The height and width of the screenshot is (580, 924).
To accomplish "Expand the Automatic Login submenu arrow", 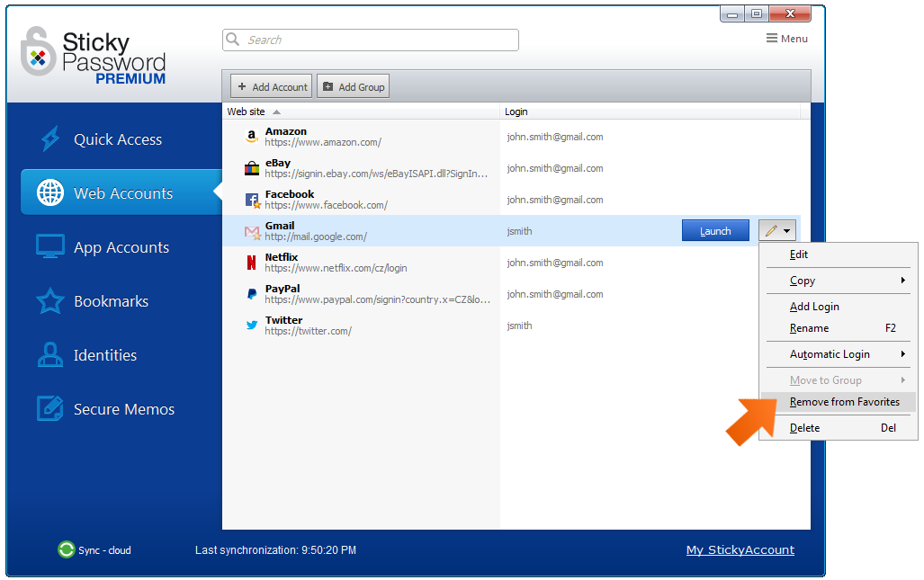I will click(902, 353).
